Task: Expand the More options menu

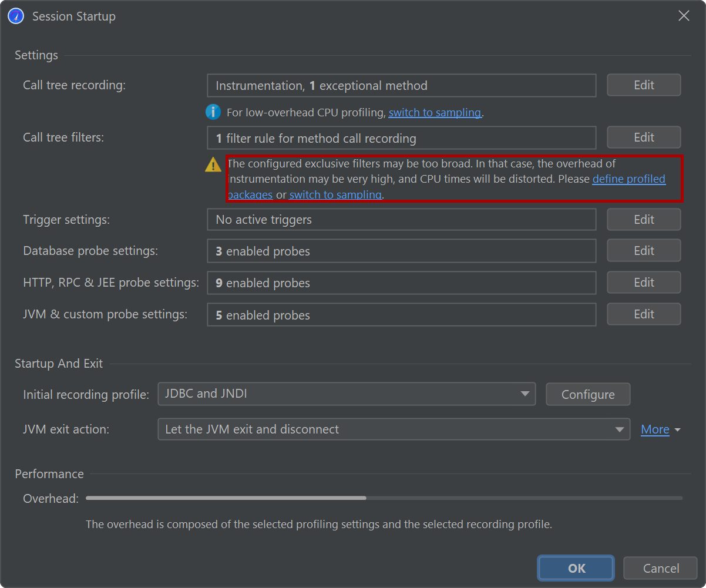Action: click(x=660, y=429)
